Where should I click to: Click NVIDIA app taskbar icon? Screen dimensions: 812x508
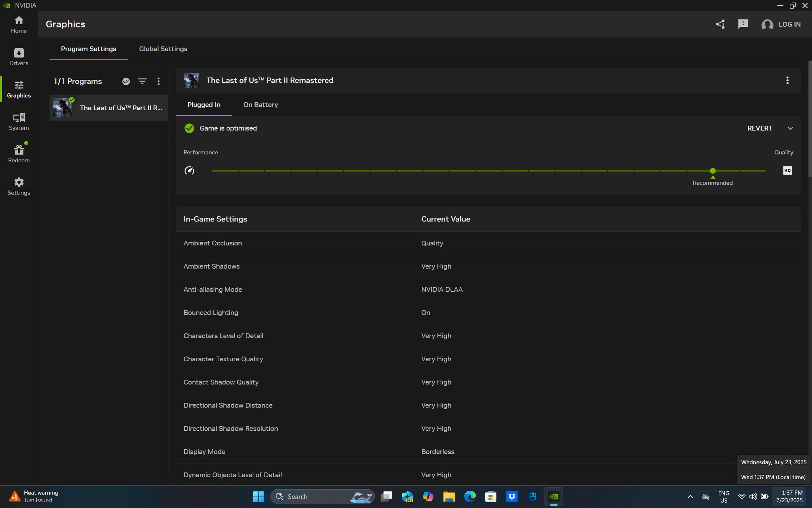(x=554, y=497)
